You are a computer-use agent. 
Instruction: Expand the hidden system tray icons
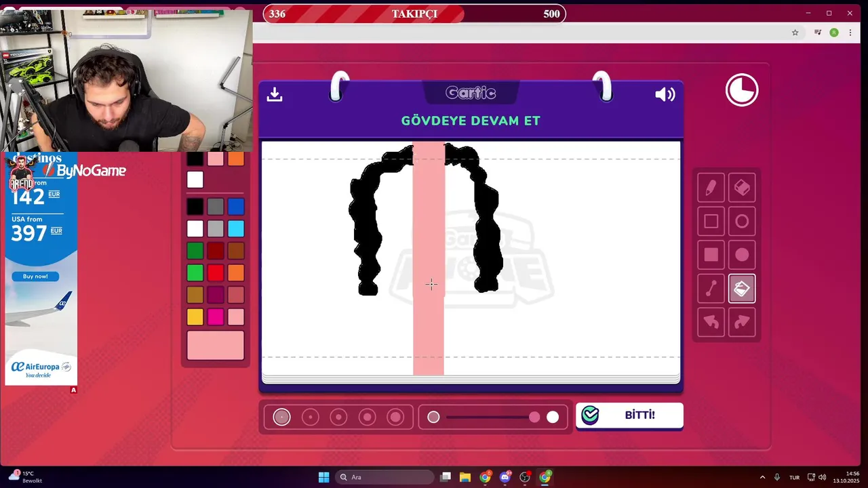click(x=762, y=477)
